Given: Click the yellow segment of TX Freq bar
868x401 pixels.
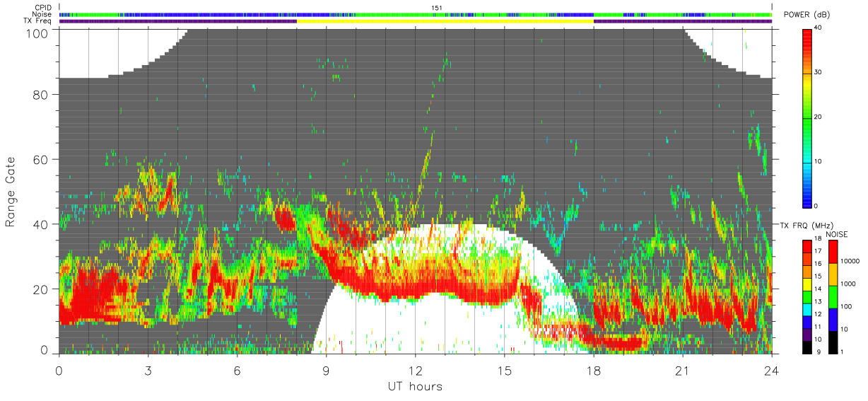Looking at the screenshot, I should click(x=445, y=21).
